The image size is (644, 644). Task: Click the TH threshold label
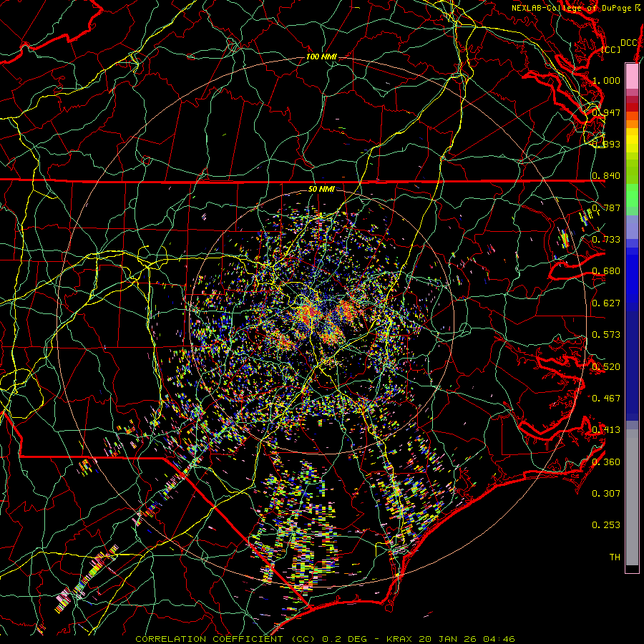(x=615, y=557)
